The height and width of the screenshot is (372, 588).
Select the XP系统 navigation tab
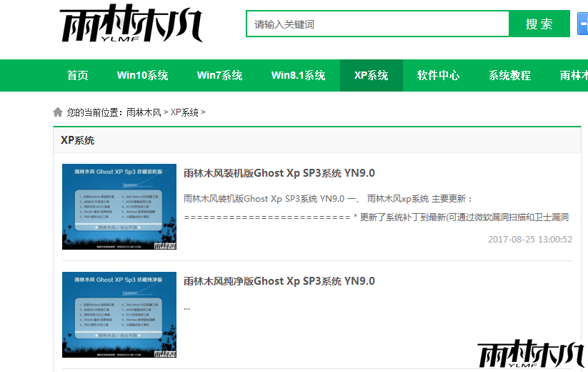372,75
